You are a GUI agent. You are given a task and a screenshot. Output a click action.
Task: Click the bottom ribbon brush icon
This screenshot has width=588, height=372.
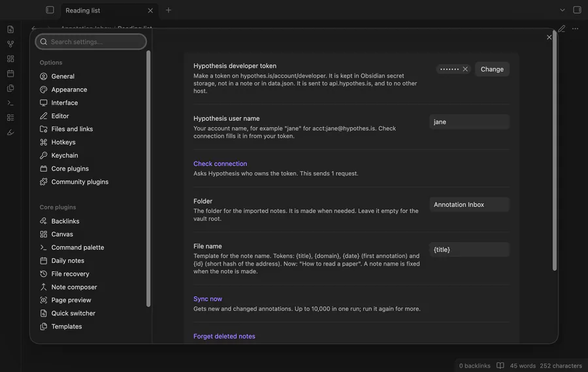(10, 132)
